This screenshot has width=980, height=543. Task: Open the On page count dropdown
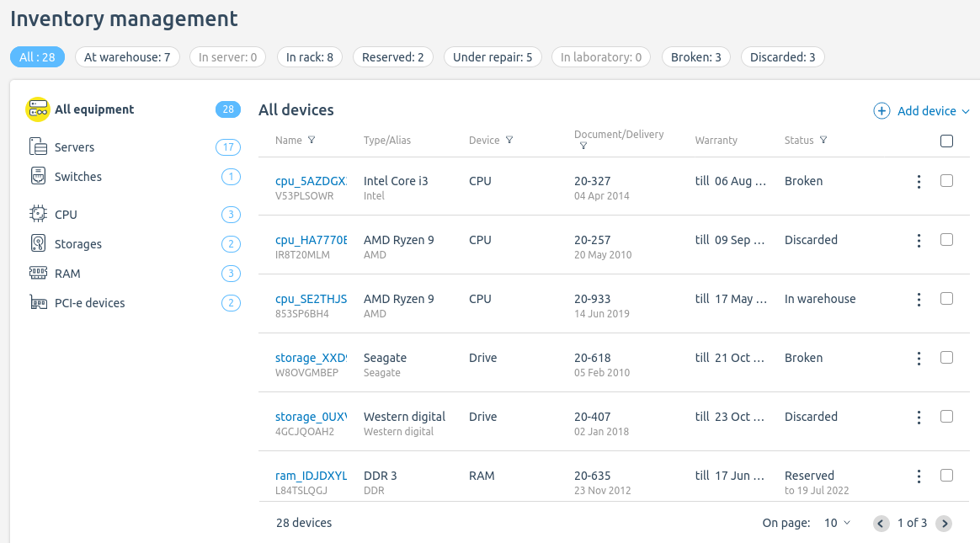point(838,523)
